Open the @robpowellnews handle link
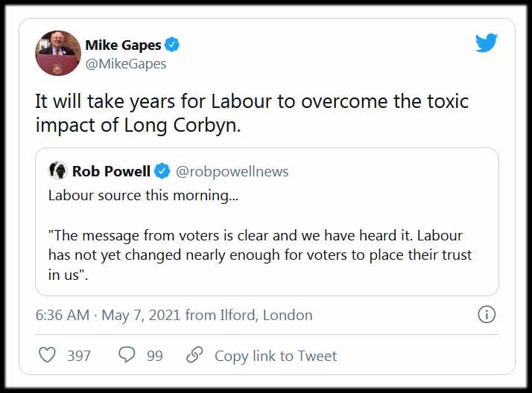This screenshot has height=393, width=532. pos(232,172)
